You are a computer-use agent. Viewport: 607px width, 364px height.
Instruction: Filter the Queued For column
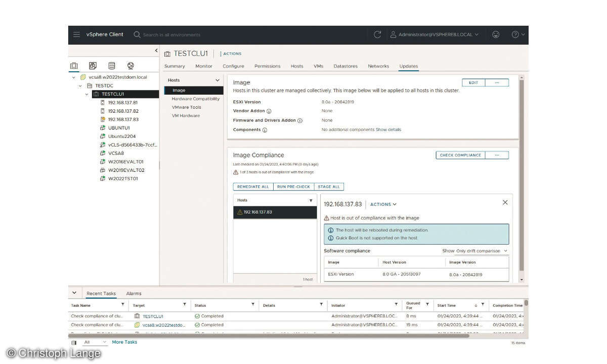pos(427,304)
